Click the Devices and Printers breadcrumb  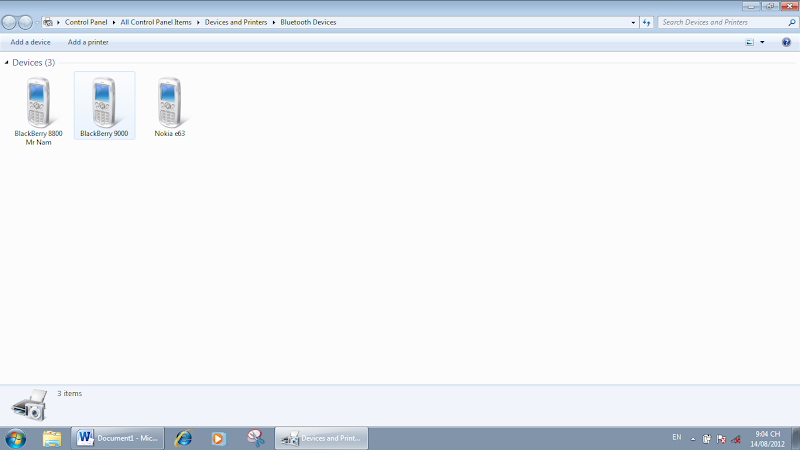[x=236, y=22]
